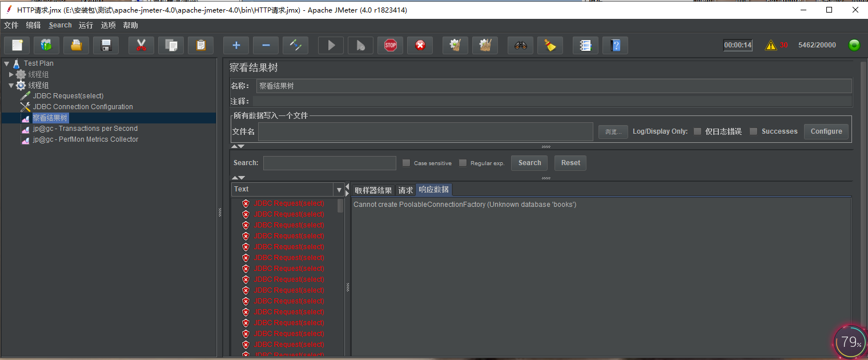Click the green running status indicator
868x360 pixels.
pos(854,45)
